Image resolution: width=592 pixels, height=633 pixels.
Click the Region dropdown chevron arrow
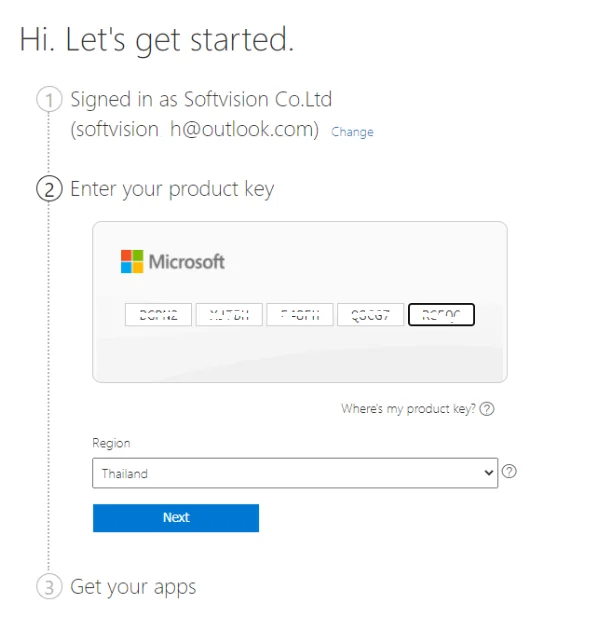(489, 473)
